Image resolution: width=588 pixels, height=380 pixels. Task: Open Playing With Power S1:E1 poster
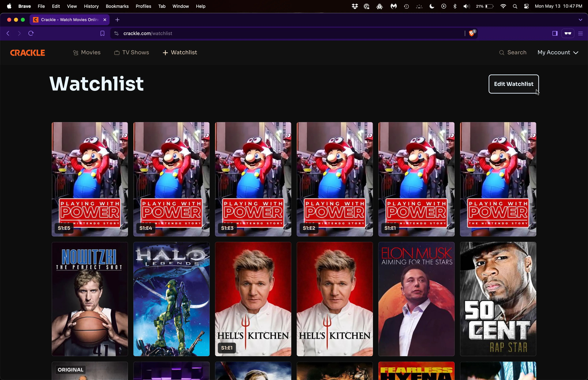pyautogui.click(x=416, y=179)
